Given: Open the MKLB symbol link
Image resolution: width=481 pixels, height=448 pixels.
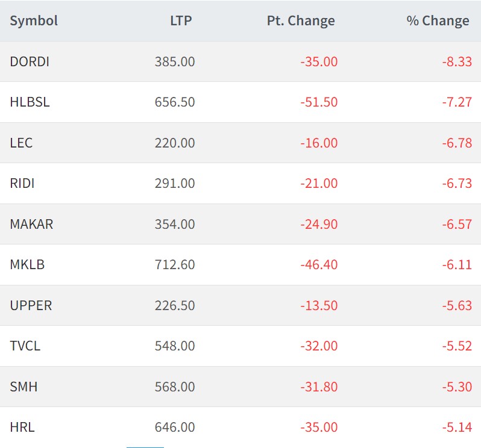Looking at the screenshot, I should point(27,265).
